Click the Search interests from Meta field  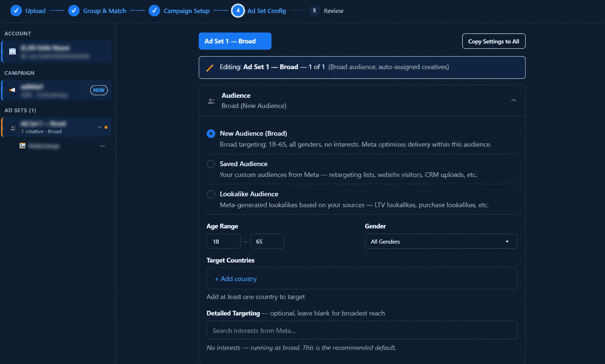(x=362, y=330)
